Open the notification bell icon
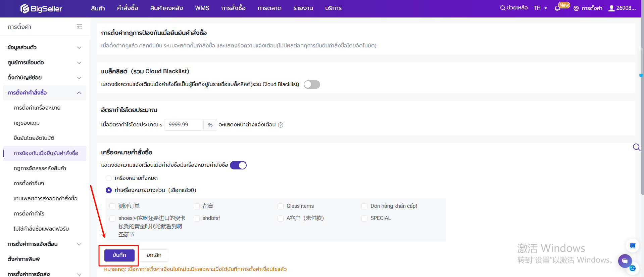Viewport: 644px width, 277px height. pos(557,8)
